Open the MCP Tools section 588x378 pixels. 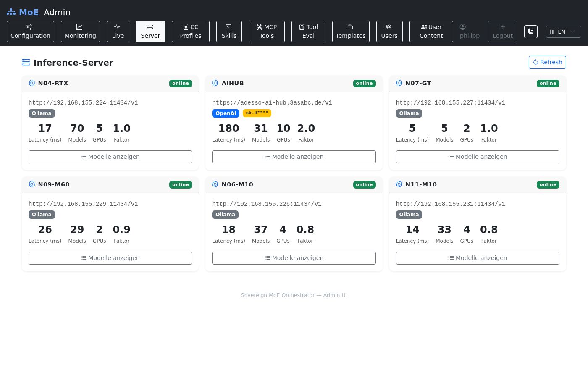point(266,31)
